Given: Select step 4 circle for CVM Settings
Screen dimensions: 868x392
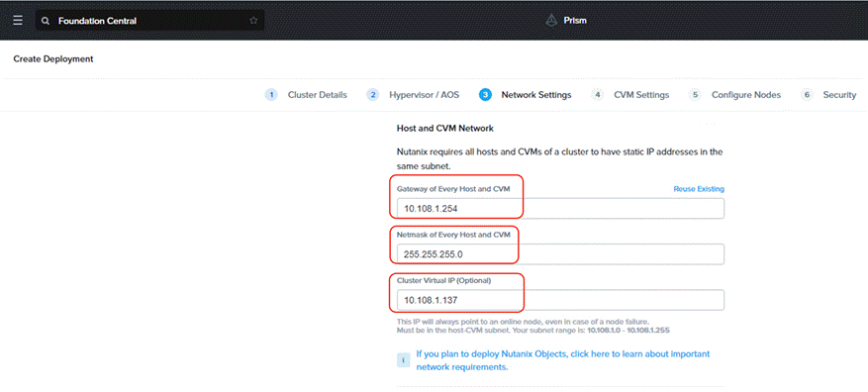Looking at the screenshot, I should [597, 95].
